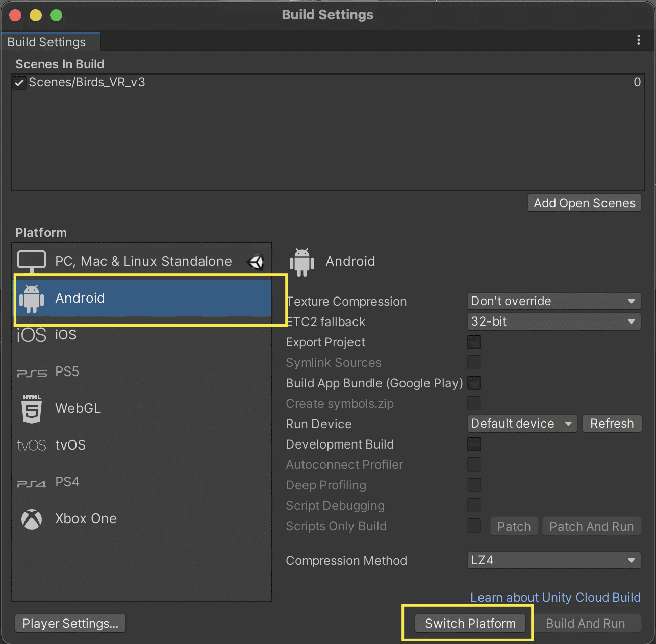Screen dimensions: 656x644
Task: Select the PS4 platform row
Action: [x=142, y=482]
